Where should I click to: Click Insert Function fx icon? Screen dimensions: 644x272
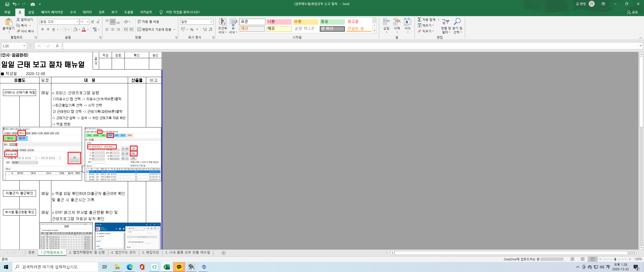coord(57,46)
